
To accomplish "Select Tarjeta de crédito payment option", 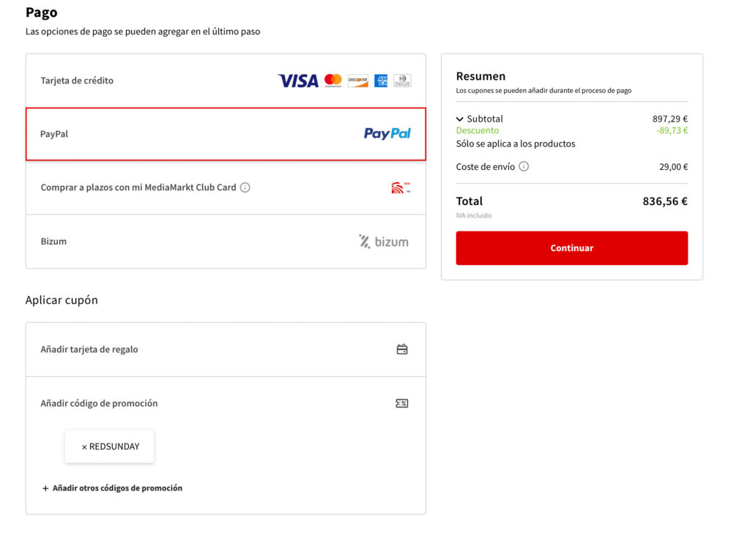I will (x=226, y=81).
